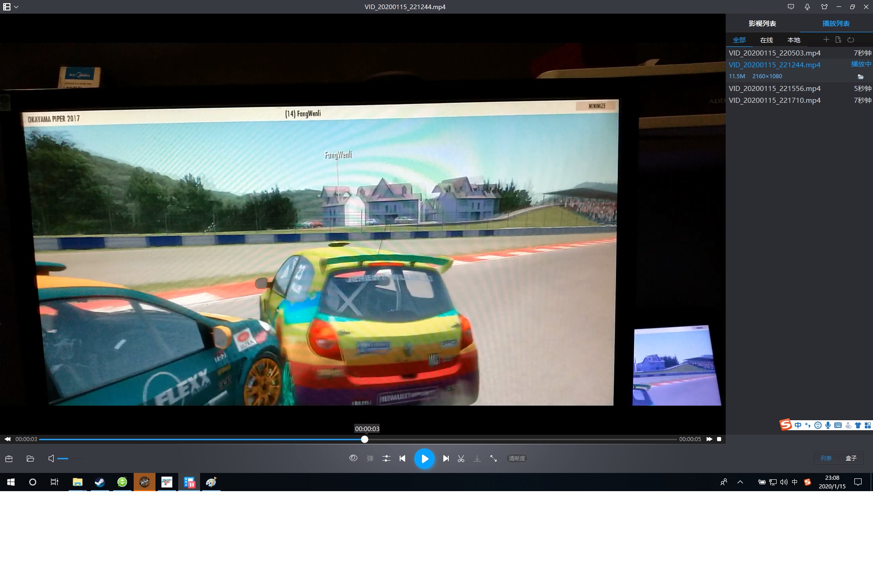Screen dimensions: 873x588
Task: Click the system volume tray icon
Action: tap(783, 482)
